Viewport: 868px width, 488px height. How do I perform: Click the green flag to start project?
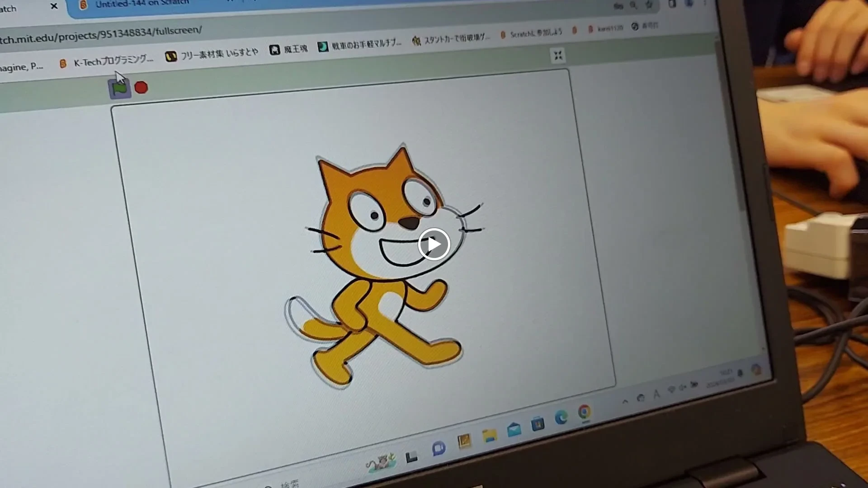tap(119, 89)
